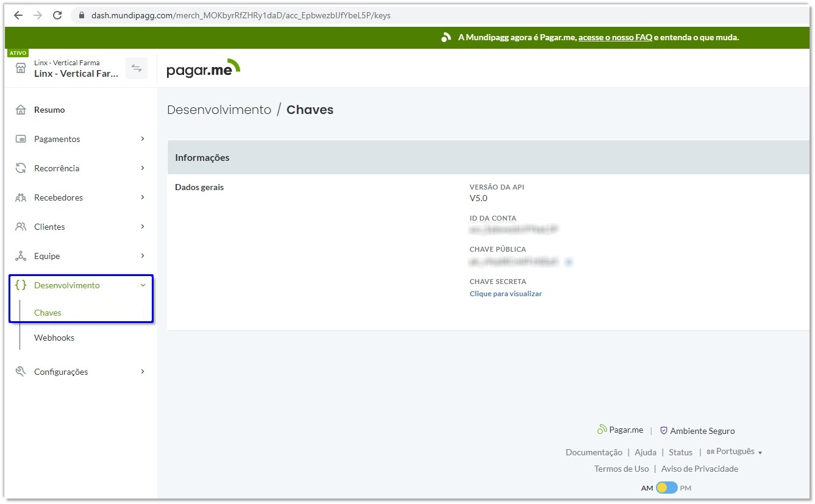Open Recebedores menu item
Screen dimensions: 815x504
[59, 197]
